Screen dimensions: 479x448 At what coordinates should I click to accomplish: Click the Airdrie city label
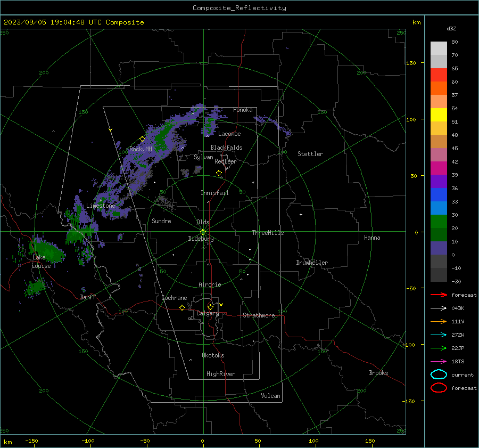tap(210, 284)
